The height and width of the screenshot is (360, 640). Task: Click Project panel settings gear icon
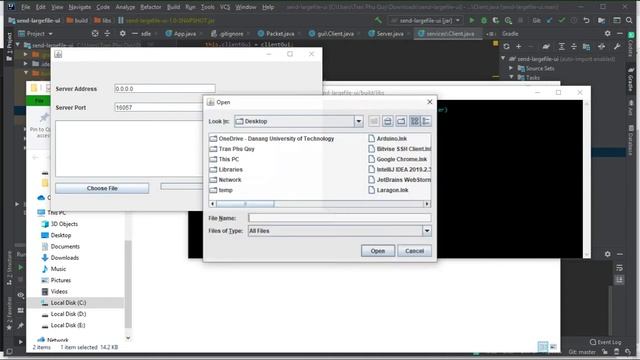[x=122, y=33]
